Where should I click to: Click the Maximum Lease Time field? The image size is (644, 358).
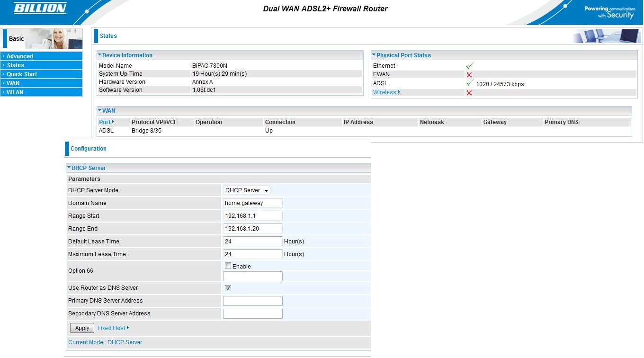point(253,254)
